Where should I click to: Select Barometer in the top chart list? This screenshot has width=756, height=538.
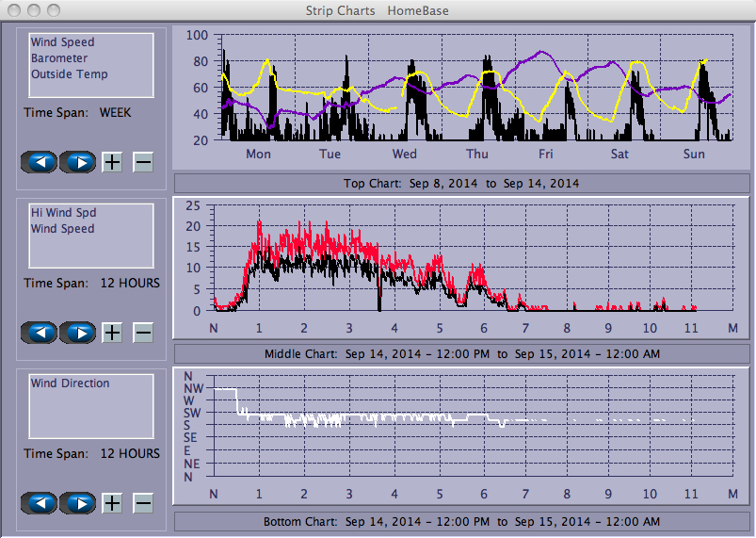[59, 58]
